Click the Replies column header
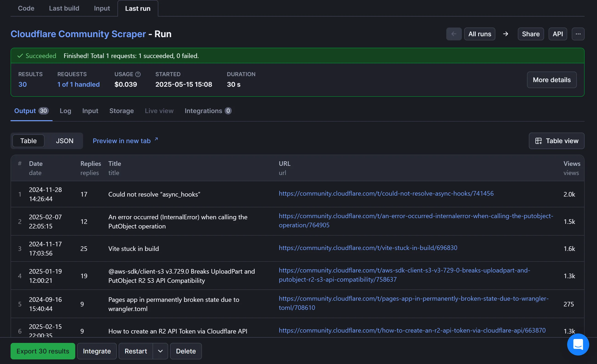 [91, 164]
